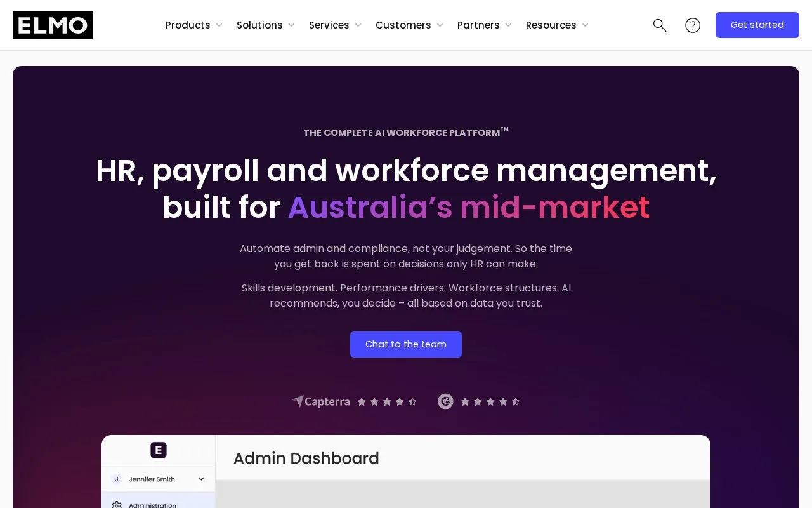Click the Admin Dashboard heading text
Image resolution: width=812 pixels, height=508 pixels.
coord(306,458)
